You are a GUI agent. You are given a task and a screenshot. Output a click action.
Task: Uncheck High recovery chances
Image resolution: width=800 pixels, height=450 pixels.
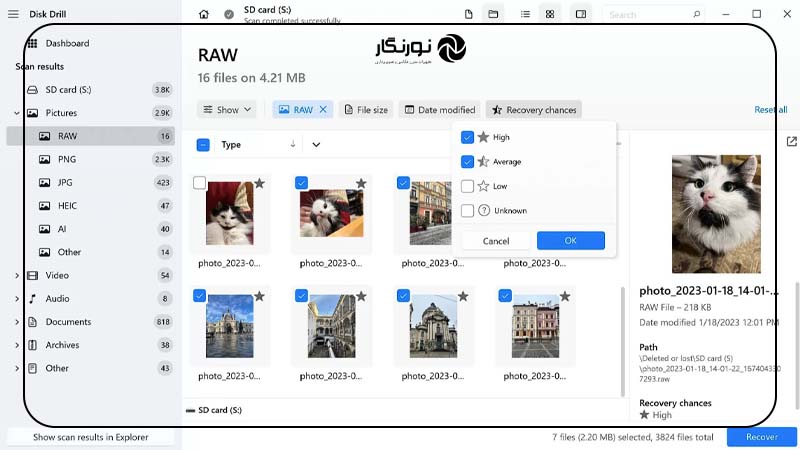pos(467,137)
